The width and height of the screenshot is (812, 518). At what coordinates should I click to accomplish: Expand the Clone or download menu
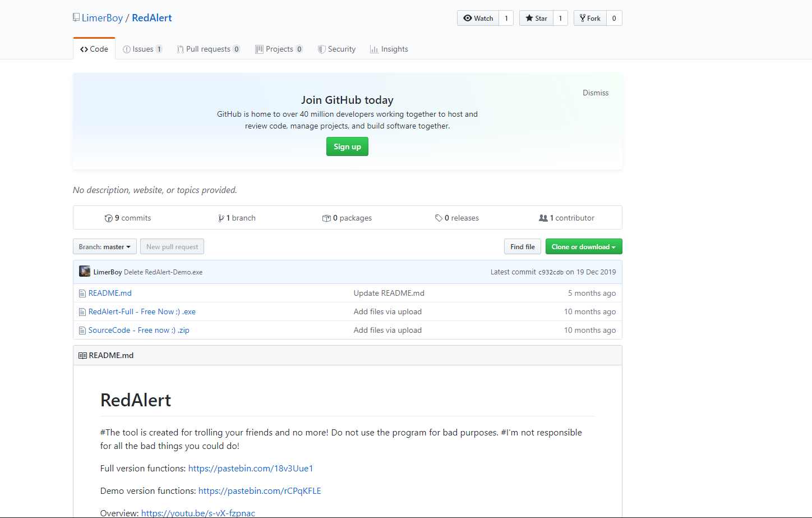584,247
